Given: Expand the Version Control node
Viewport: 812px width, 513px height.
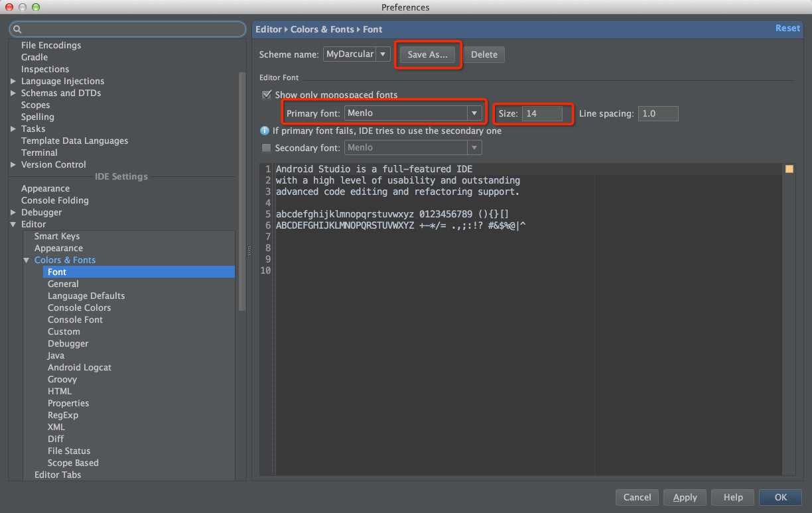Looking at the screenshot, I should (x=14, y=165).
